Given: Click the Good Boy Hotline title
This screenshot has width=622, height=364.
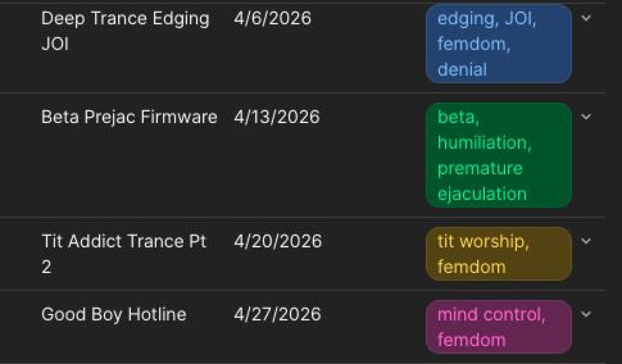Looking at the screenshot, I should (x=114, y=315).
